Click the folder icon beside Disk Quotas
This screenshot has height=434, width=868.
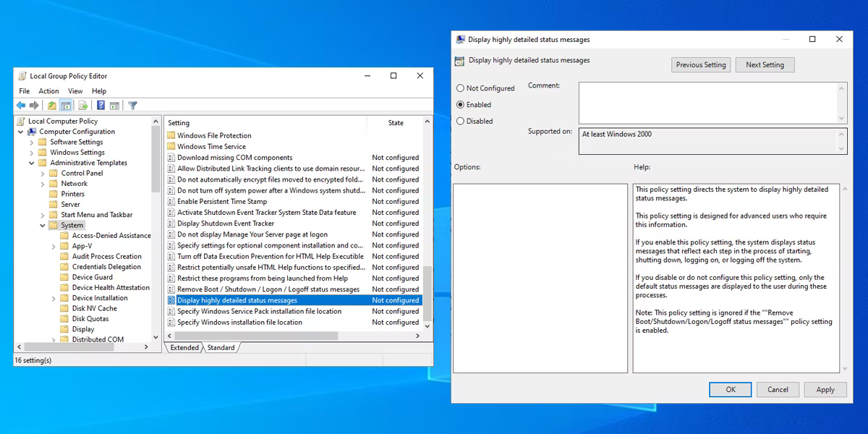coord(64,319)
